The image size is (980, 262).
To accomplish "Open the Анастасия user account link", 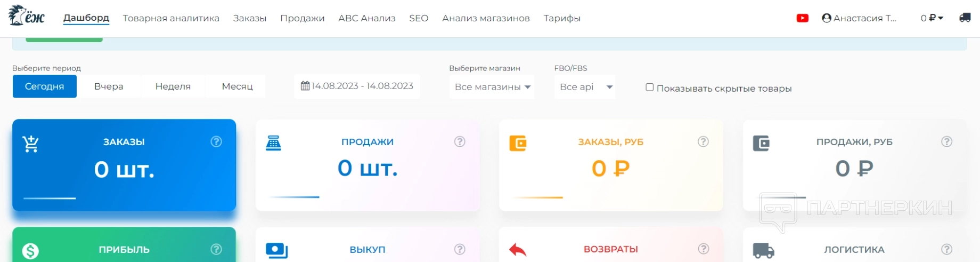I will (x=859, y=18).
